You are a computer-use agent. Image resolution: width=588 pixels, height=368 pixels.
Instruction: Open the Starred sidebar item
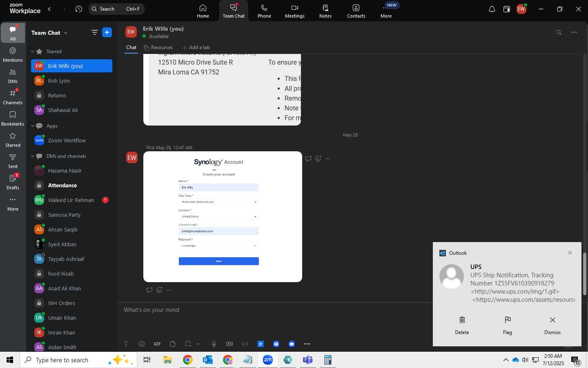click(13, 139)
